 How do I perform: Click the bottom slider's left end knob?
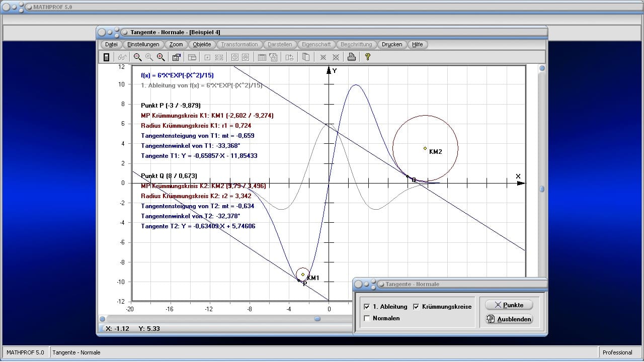[103, 319]
